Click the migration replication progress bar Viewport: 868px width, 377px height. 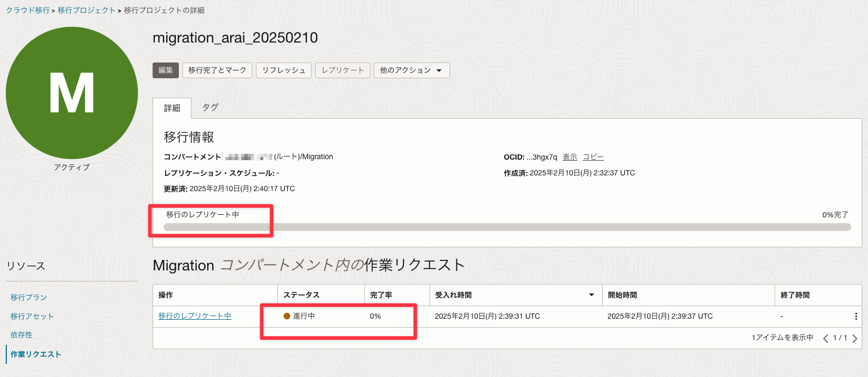507,227
